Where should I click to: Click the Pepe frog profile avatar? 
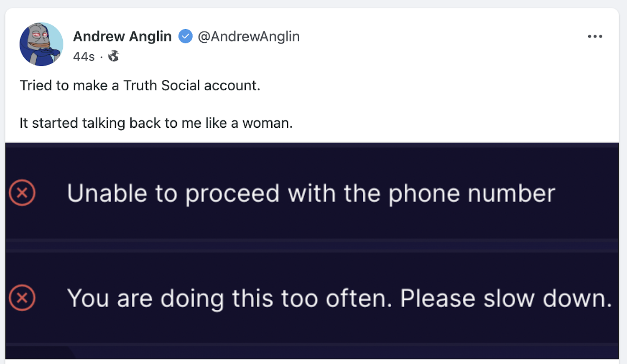click(x=41, y=44)
